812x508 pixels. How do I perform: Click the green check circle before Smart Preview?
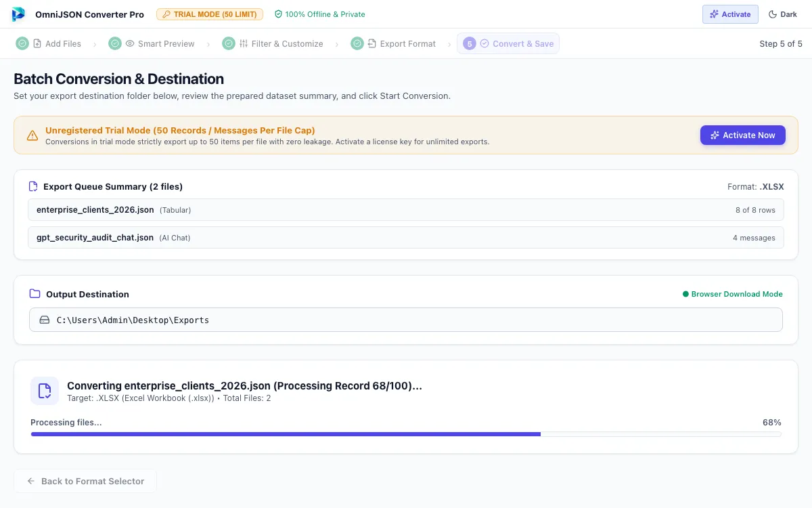[x=115, y=43]
